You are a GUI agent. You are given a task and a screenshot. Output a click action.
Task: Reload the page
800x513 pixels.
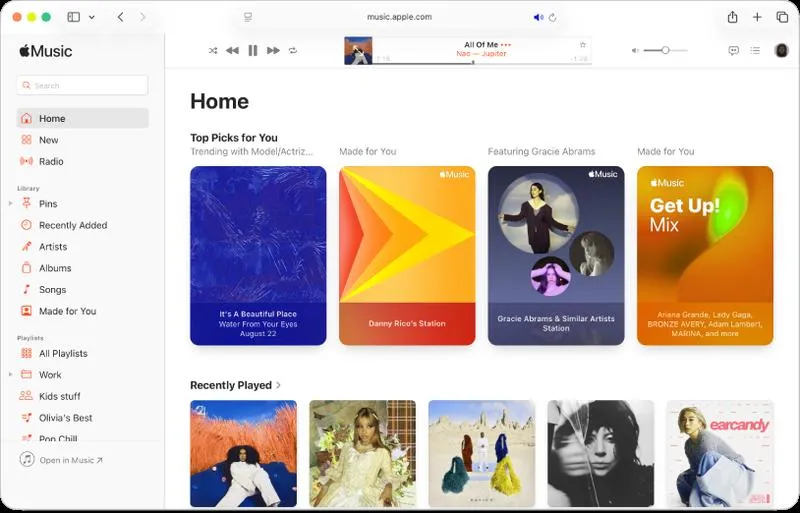coord(553,17)
